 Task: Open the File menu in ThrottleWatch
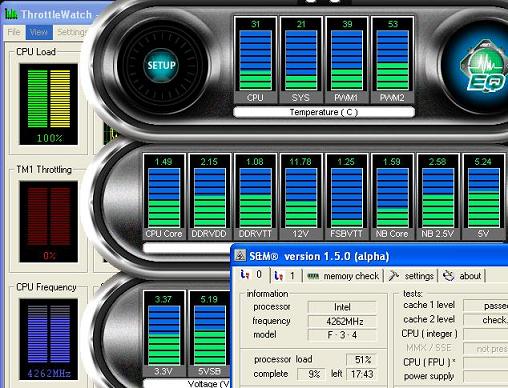[14, 32]
